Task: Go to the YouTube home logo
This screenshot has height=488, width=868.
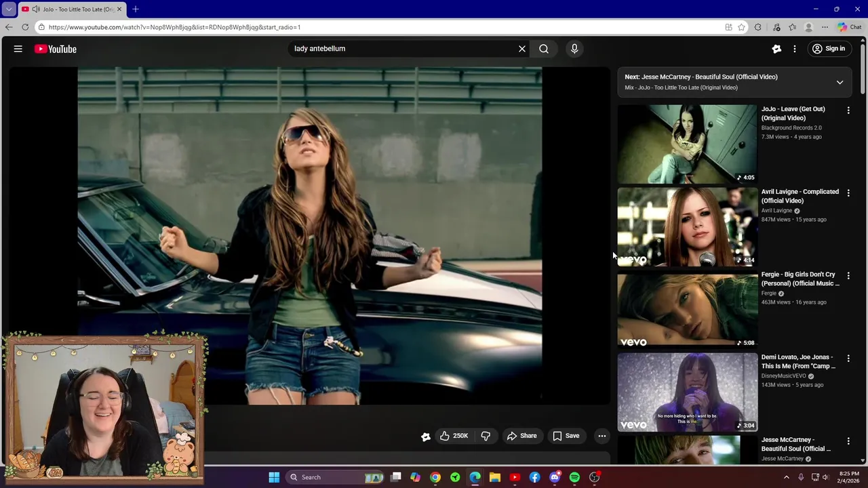Action: coord(56,49)
